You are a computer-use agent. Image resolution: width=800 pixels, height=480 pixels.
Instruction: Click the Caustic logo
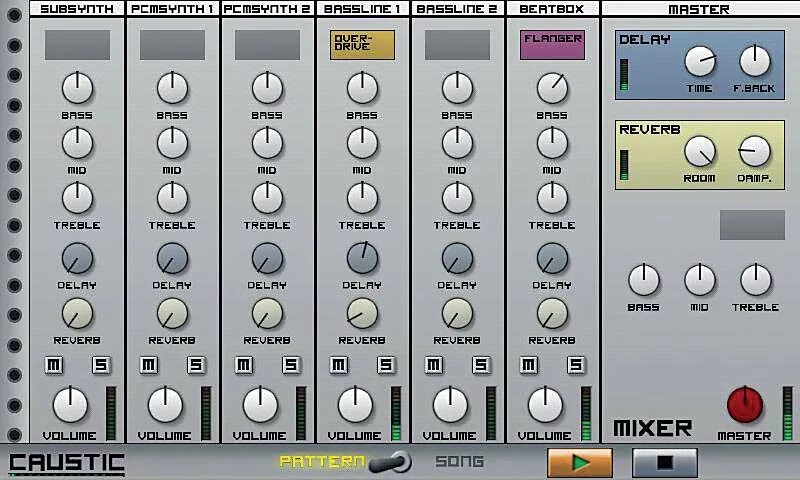[67, 463]
